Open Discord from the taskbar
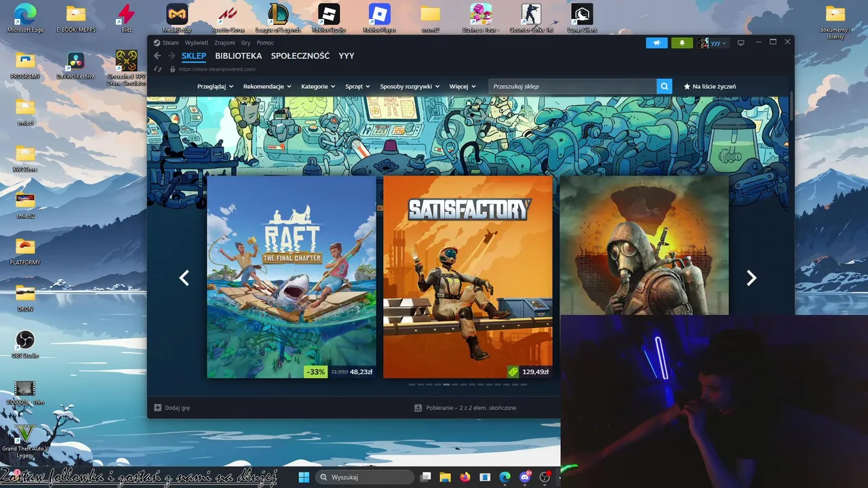Screen dimensions: 868x488 pos(524,477)
